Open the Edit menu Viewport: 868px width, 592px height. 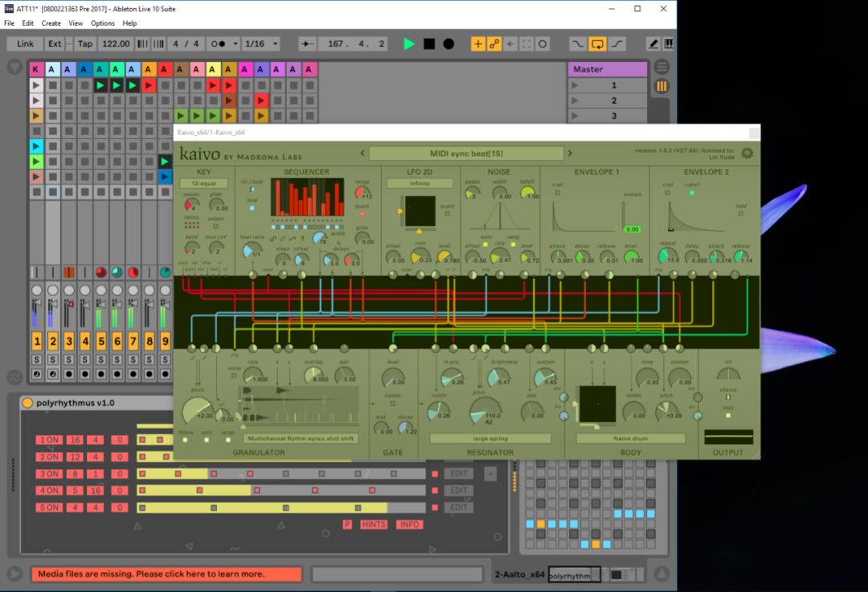[x=27, y=23]
